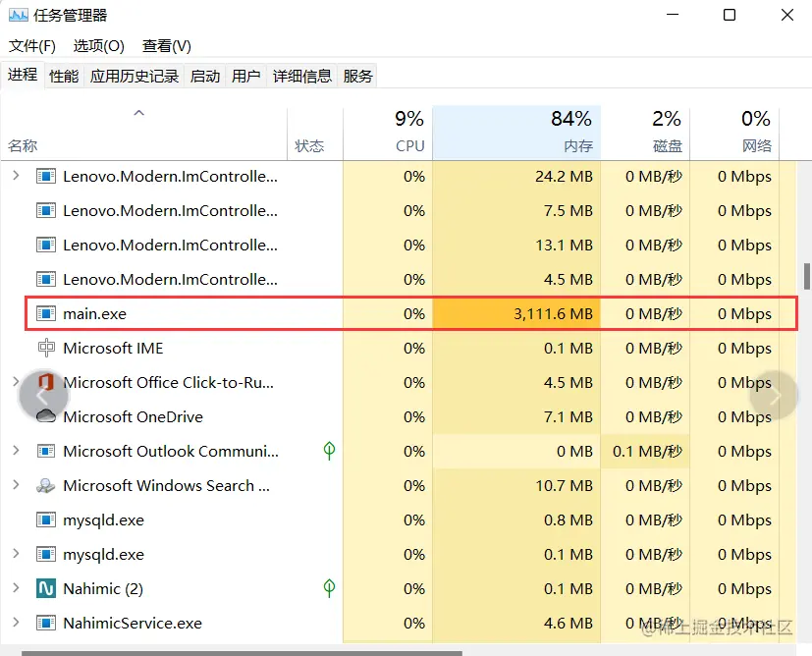Click the 0.1 MB/秒 disk value for Outlook

tap(647, 452)
